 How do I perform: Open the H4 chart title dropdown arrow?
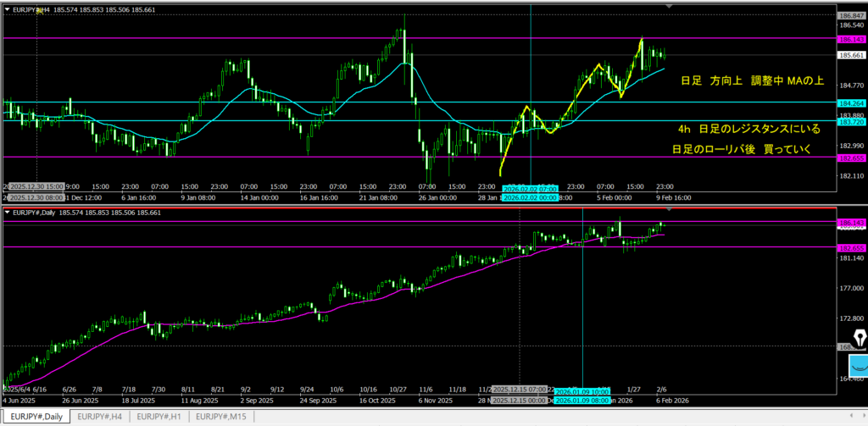7,8
